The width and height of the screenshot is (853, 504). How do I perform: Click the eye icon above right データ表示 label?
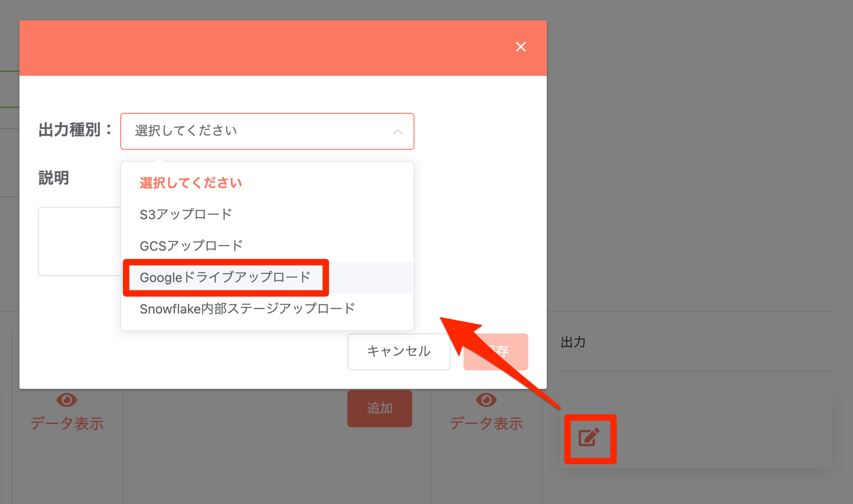pyautogui.click(x=486, y=399)
